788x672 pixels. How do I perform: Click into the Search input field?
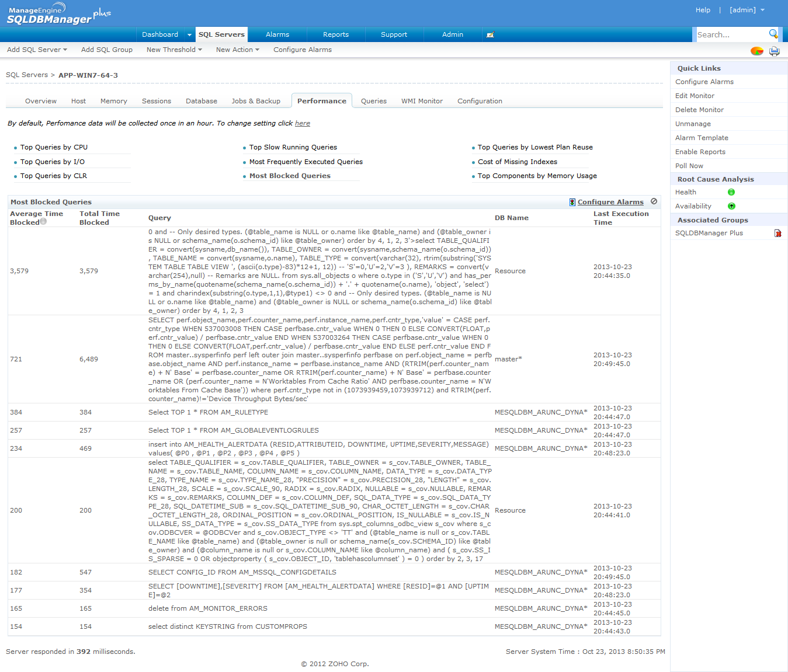click(x=730, y=35)
